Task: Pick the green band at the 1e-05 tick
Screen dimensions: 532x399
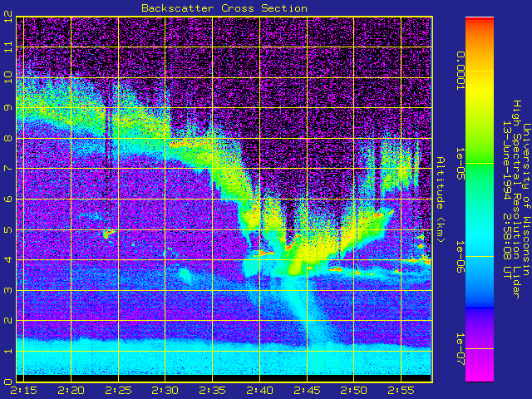Action: click(480, 164)
